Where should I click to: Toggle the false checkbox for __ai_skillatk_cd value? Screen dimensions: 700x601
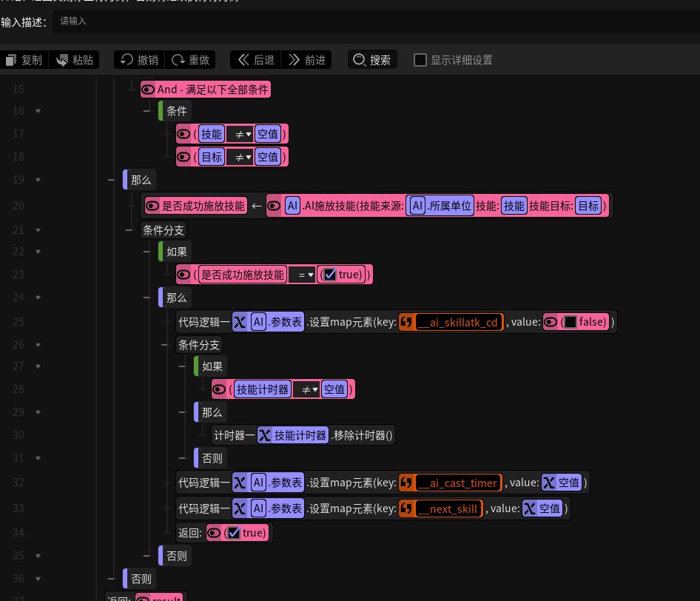click(x=570, y=322)
